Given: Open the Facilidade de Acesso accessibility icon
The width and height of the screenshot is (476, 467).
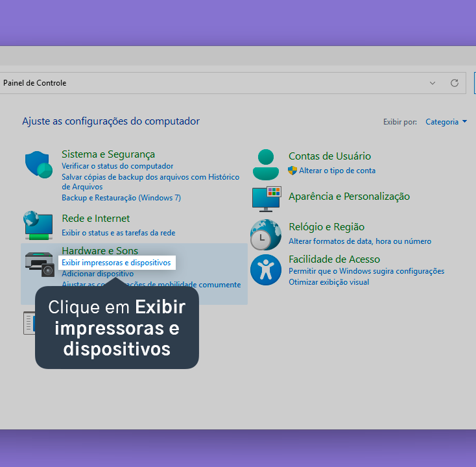Looking at the screenshot, I should [x=266, y=270].
